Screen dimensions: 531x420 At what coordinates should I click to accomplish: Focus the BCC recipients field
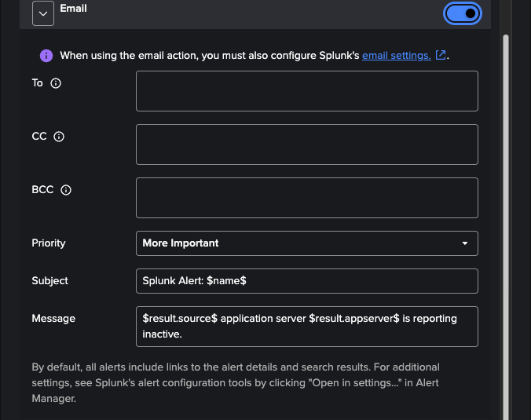[x=306, y=198]
